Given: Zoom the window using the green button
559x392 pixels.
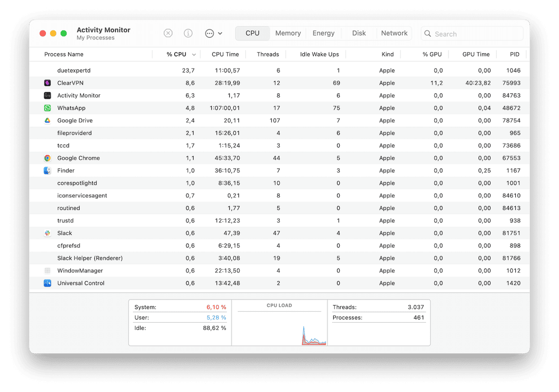Looking at the screenshot, I should click(64, 34).
